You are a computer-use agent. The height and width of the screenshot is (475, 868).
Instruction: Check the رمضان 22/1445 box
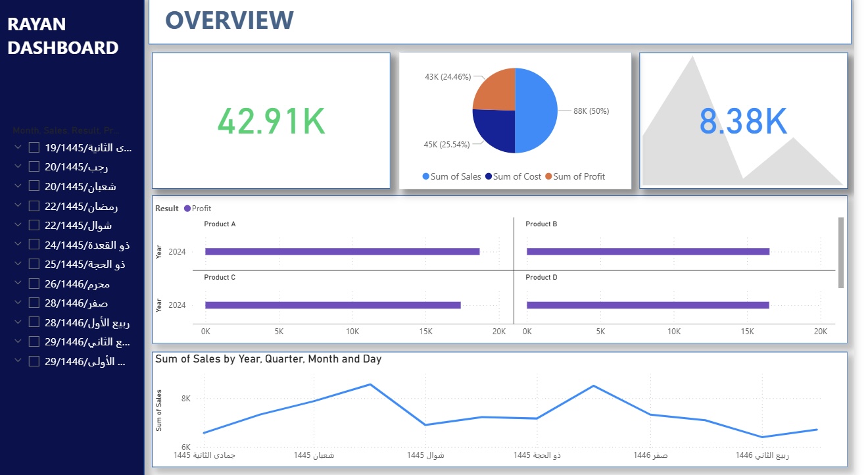34,206
